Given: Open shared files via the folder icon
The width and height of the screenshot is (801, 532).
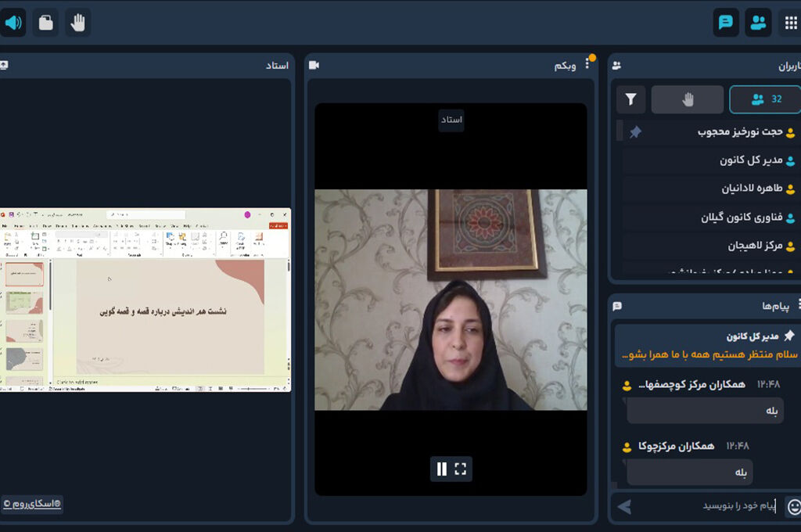Looking at the screenshot, I should coord(45,22).
